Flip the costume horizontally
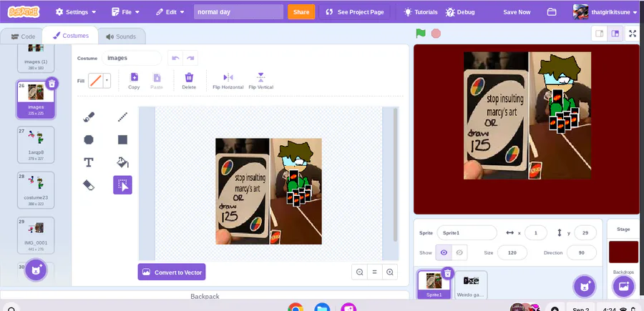The image size is (644, 311). tap(228, 81)
